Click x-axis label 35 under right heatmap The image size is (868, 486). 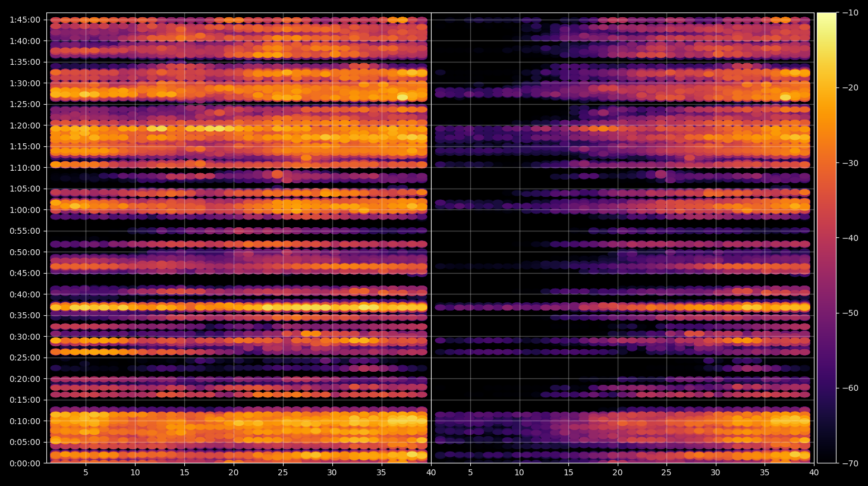765,473
